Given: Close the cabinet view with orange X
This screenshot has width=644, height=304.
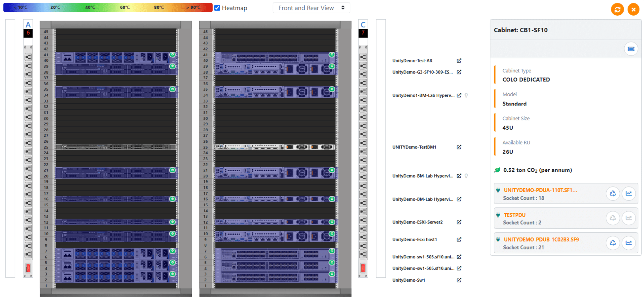Looking at the screenshot, I should click(633, 10).
